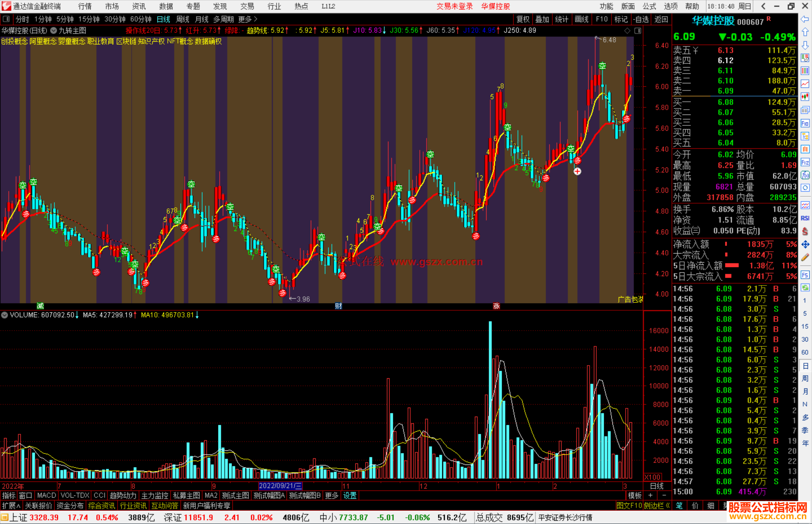Image resolution: width=812 pixels, height=524 pixels.
Task: Open the F10 company info icon
Action: click(805, 123)
